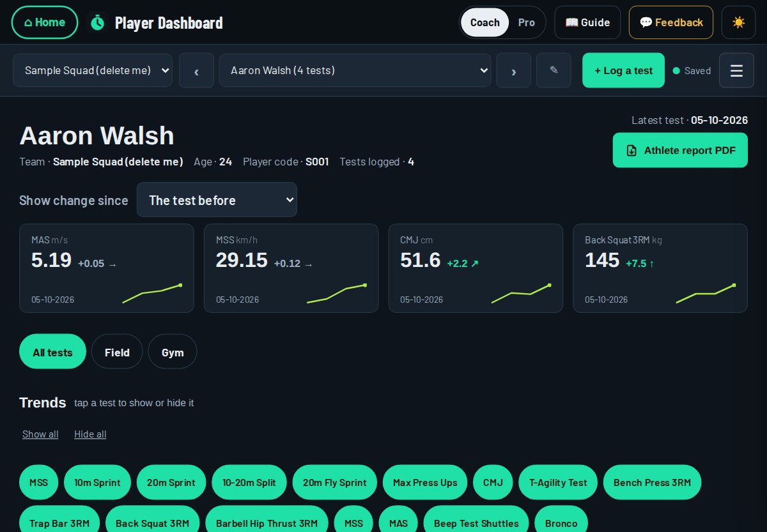Open the Guide with book icon

click(x=587, y=22)
